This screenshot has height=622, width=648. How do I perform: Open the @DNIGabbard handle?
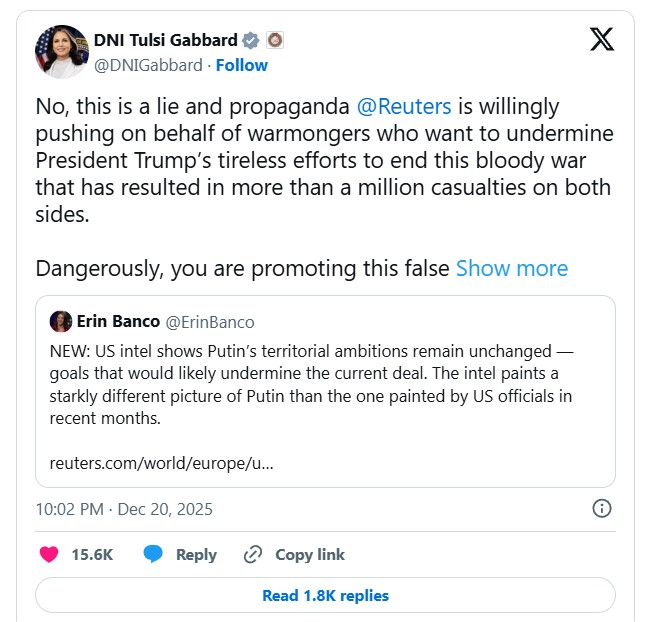[149, 65]
